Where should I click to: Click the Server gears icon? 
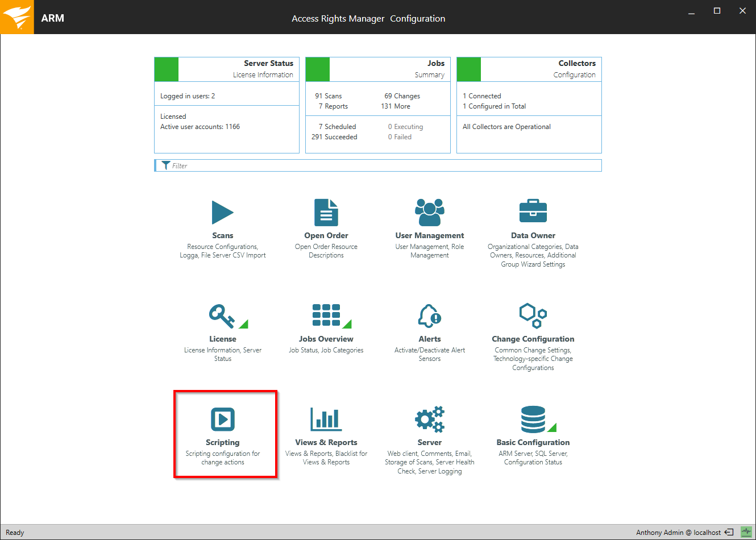429,419
